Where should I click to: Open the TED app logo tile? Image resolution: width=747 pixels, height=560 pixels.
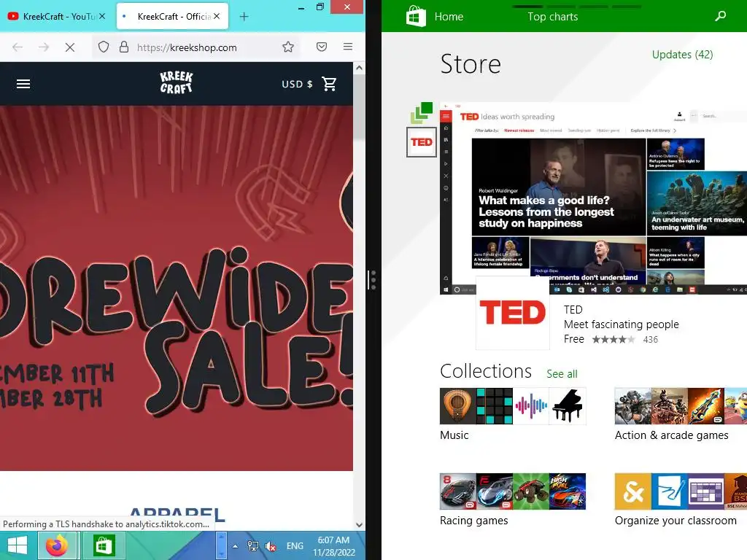(513, 312)
